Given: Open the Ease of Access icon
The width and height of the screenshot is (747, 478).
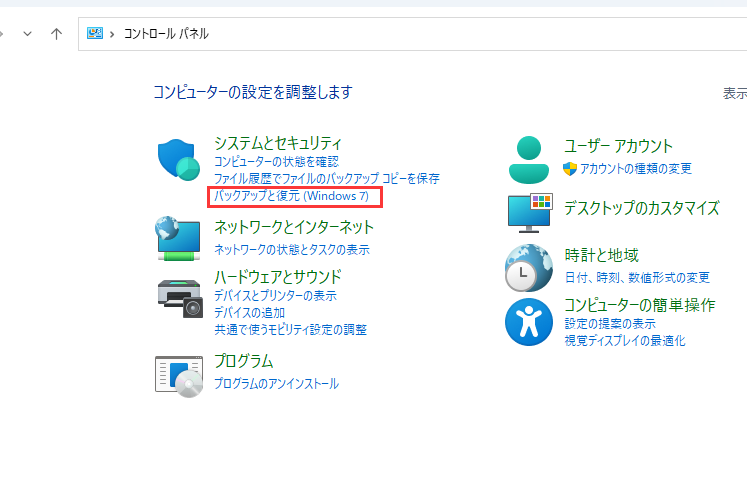Looking at the screenshot, I should point(529,322).
